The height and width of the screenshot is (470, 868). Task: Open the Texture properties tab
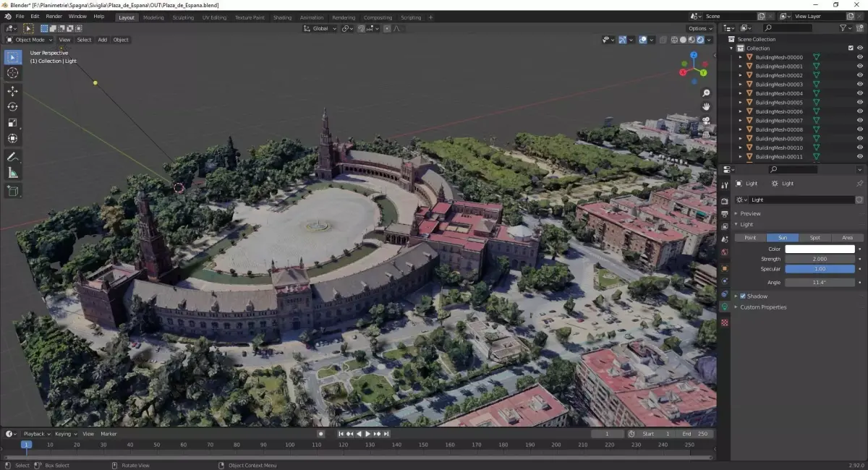(x=725, y=322)
